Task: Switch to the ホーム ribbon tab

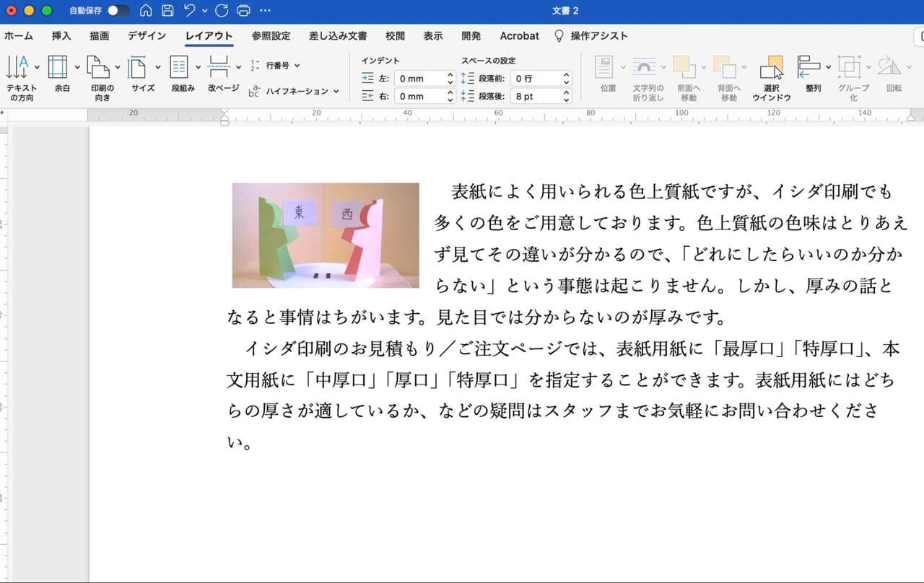Action: tap(19, 35)
